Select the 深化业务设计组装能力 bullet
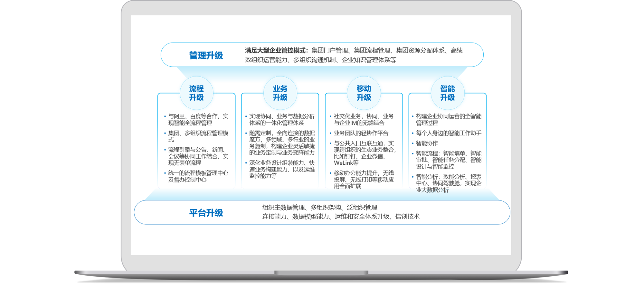This screenshot has width=644, height=284. [x=282, y=169]
